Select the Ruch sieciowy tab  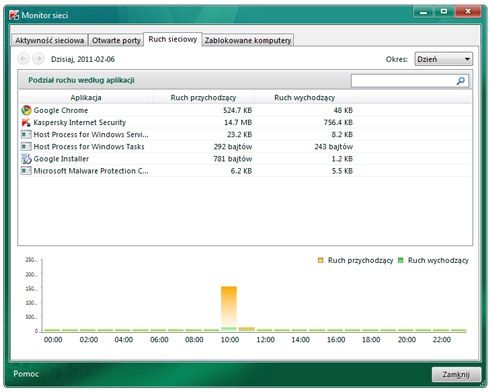[173, 39]
